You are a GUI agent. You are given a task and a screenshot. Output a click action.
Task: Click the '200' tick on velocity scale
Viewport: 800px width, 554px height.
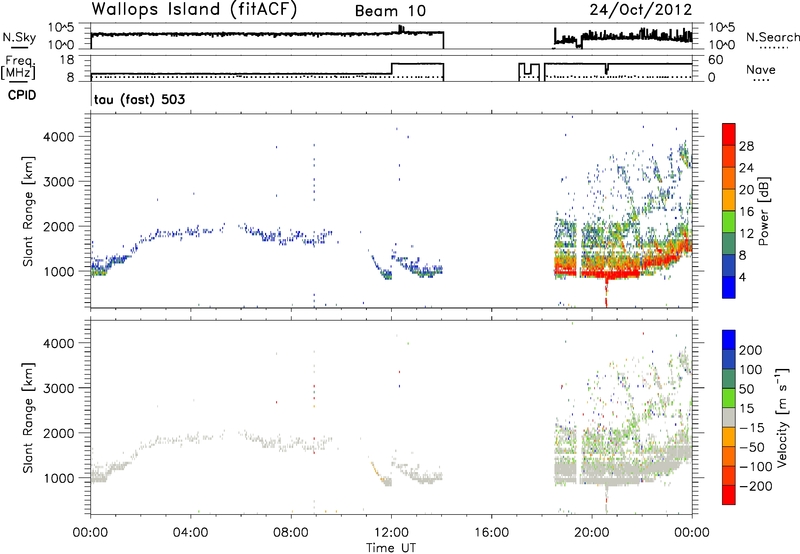pyautogui.click(x=751, y=350)
